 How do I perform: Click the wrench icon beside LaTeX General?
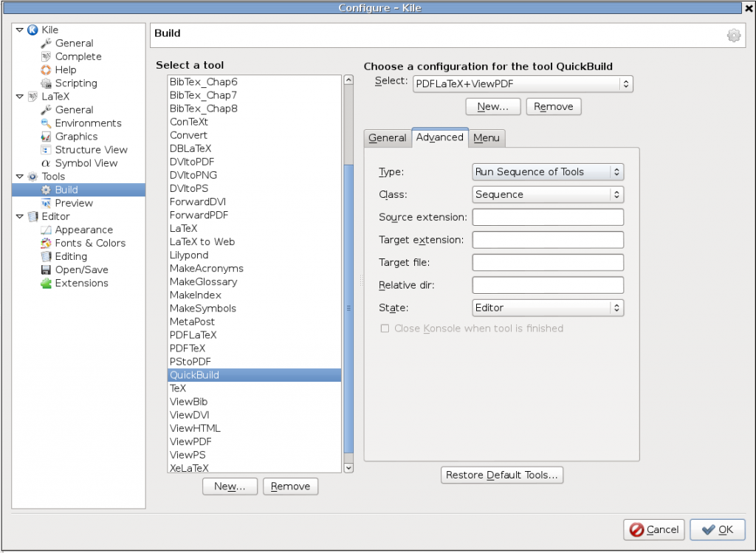(x=46, y=110)
